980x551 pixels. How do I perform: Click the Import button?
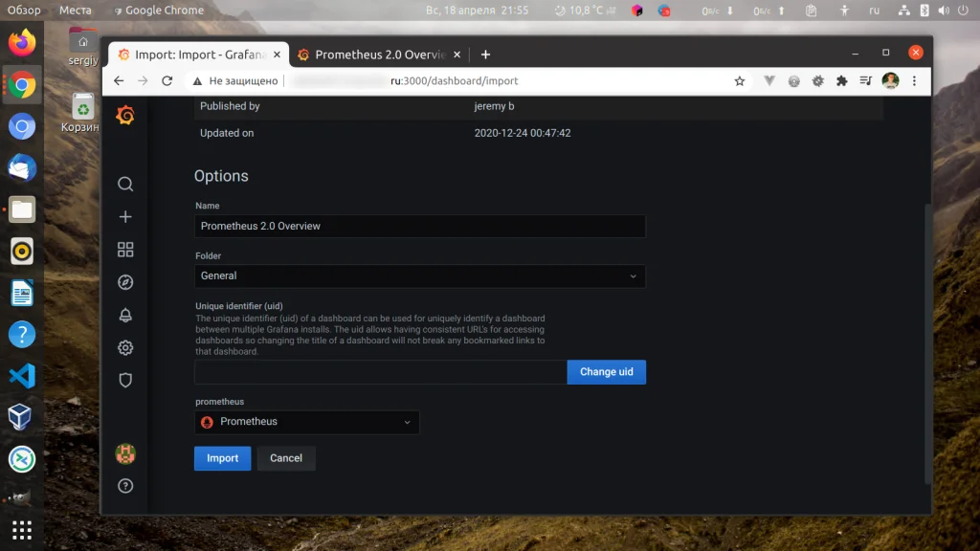pos(222,458)
